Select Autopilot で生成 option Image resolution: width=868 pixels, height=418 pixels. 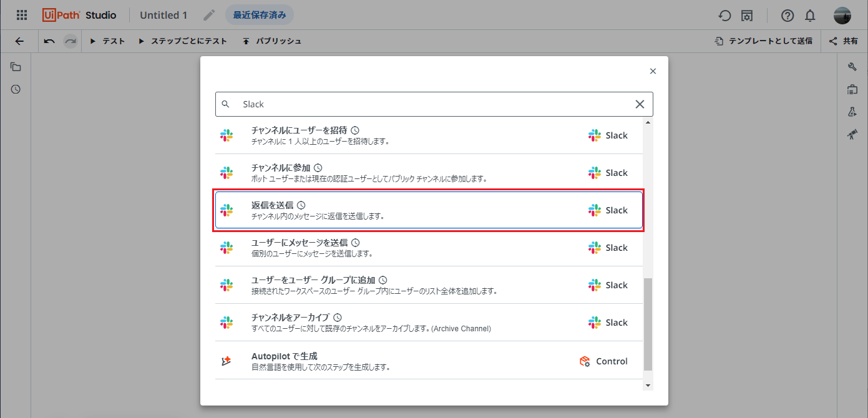pos(429,361)
